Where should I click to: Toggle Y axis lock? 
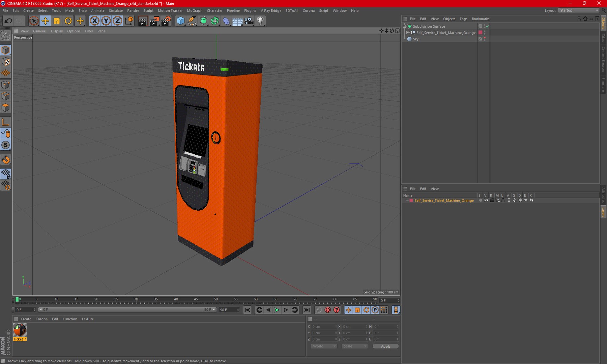(106, 21)
